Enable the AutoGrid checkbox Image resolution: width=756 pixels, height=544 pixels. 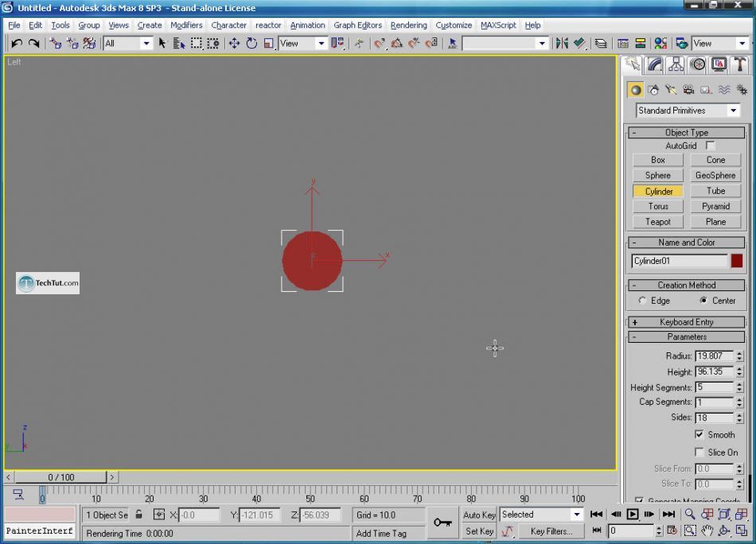point(711,146)
